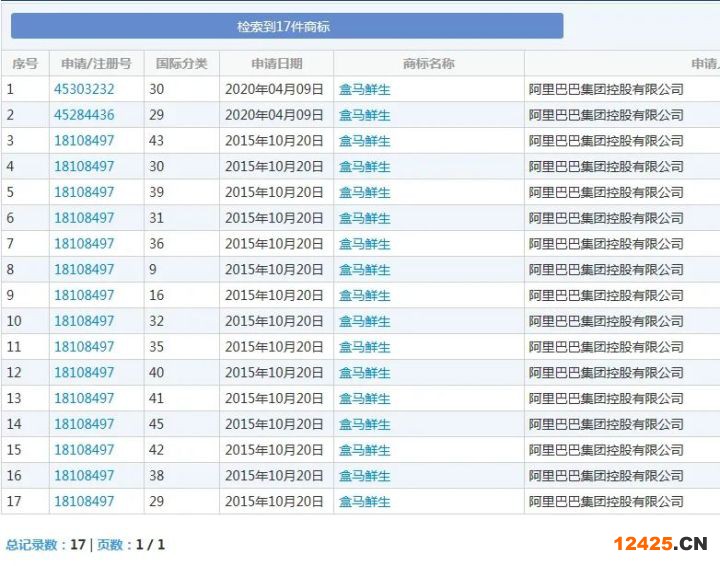The width and height of the screenshot is (720, 566).
Task: Open trademark name 盒马鲜生 in row 10
Action: click(x=365, y=321)
